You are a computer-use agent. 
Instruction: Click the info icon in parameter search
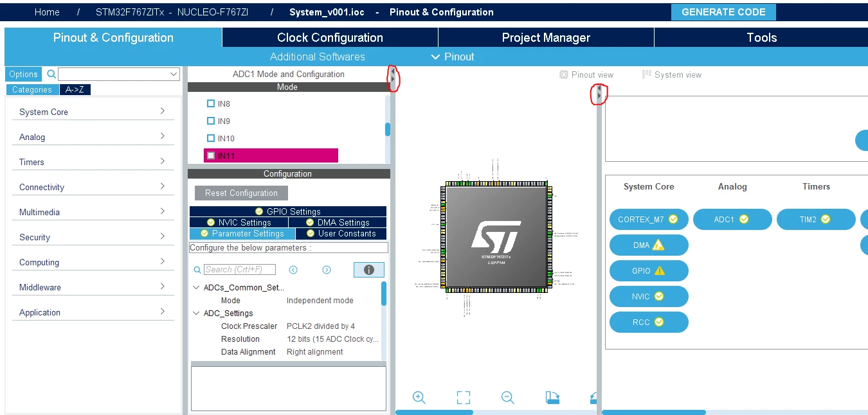(369, 270)
